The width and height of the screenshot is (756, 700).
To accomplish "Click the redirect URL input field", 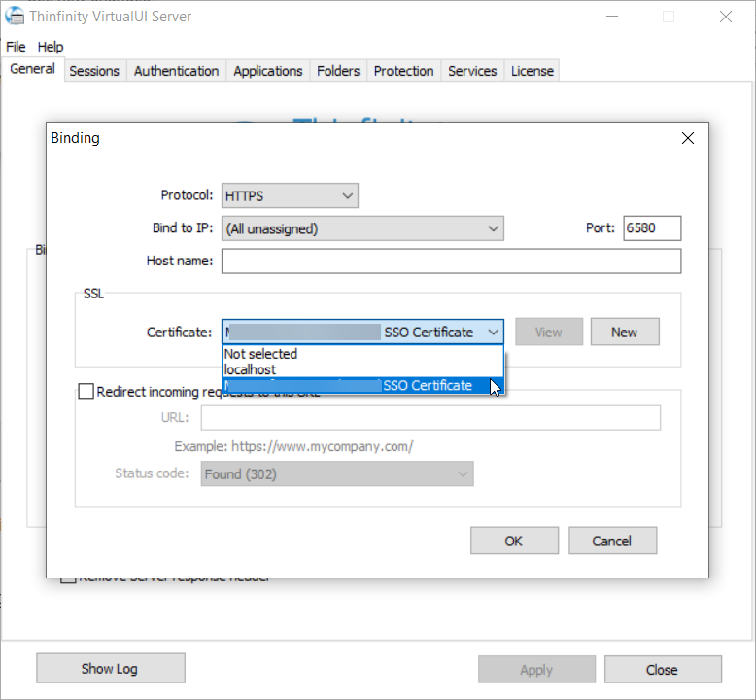I will point(430,418).
